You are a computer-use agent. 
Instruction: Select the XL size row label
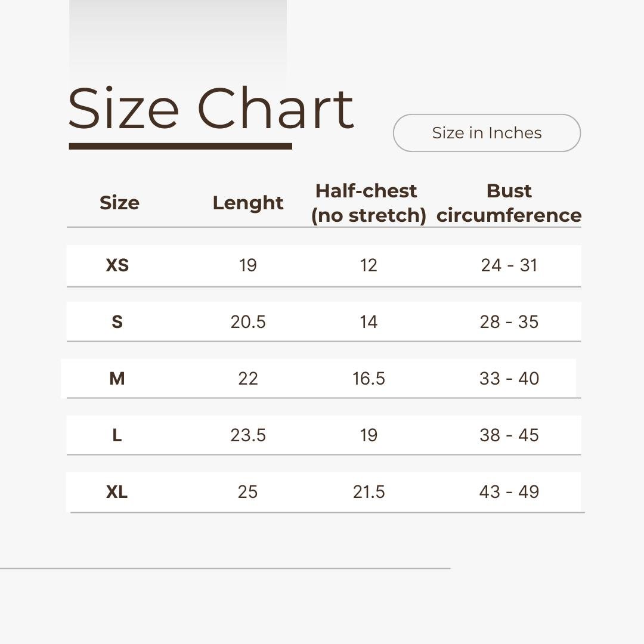(117, 491)
